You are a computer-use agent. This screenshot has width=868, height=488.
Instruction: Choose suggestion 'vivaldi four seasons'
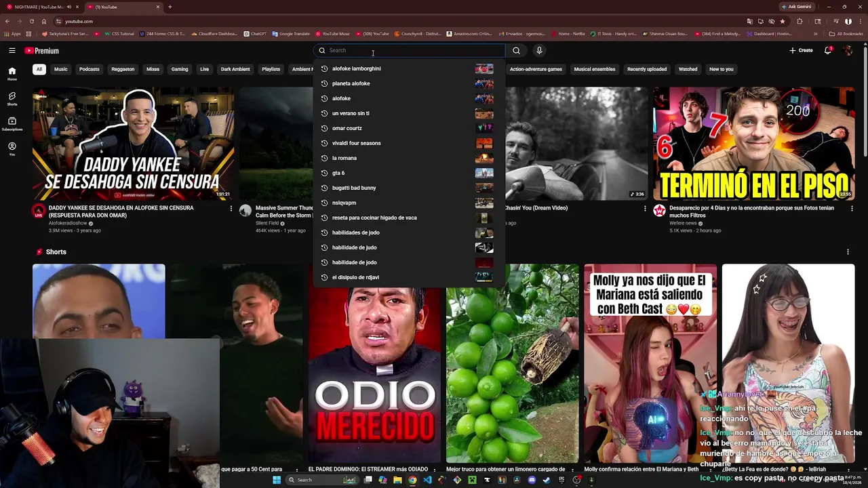click(408, 143)
